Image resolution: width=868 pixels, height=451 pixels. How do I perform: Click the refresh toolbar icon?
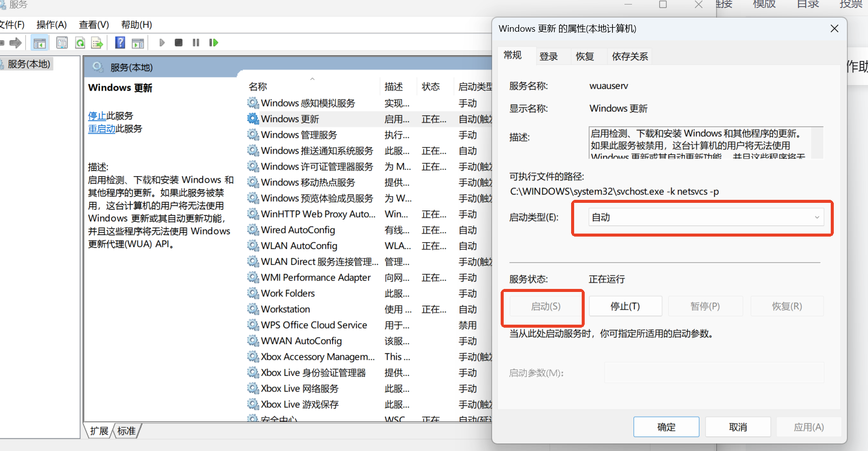[x=80, y=43]
